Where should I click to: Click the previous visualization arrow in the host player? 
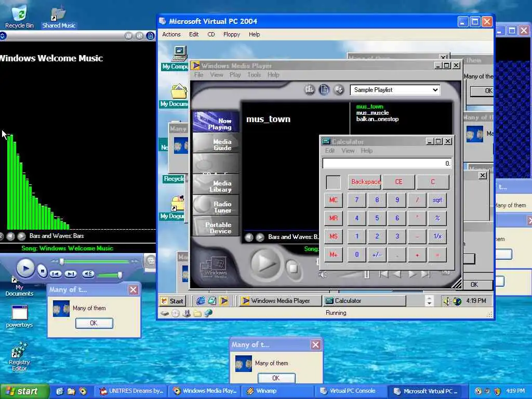(x=10, y=236)
